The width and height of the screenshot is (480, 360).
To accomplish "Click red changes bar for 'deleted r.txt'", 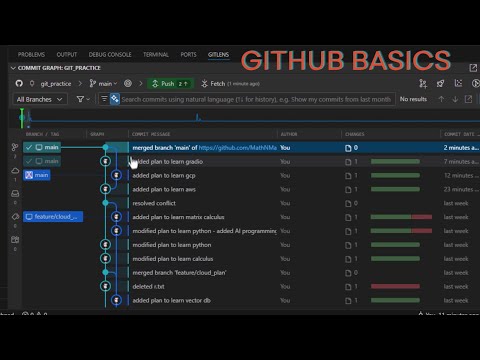I will click(395, 286).
